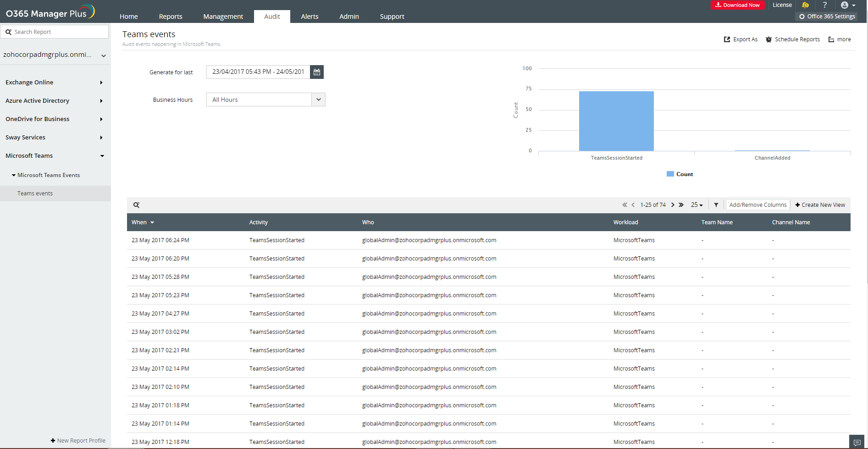The image size is (868, 449).
Task: Select Teams events in sidebar
Action: pyautogui.click(x=55, y=194)
